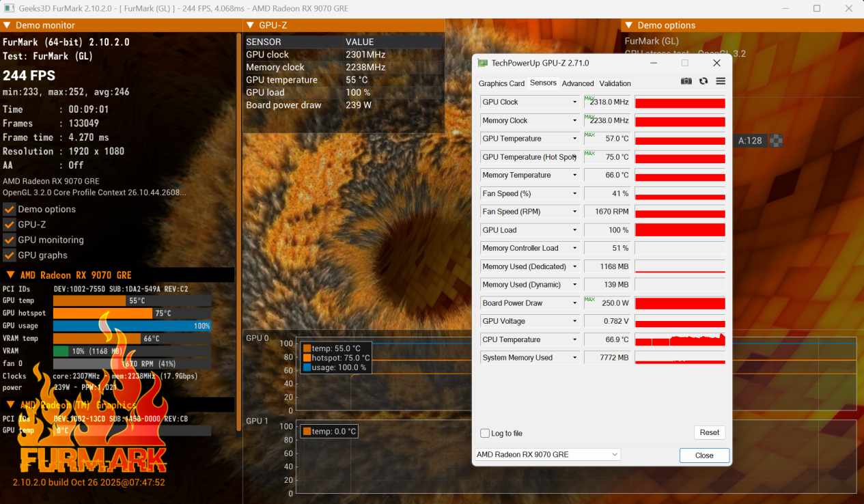Image resolution: width=864 pixels, height=504 pixels.
Task: Minimize the Geeks3D FurMark main window
Action: point(787,9)
